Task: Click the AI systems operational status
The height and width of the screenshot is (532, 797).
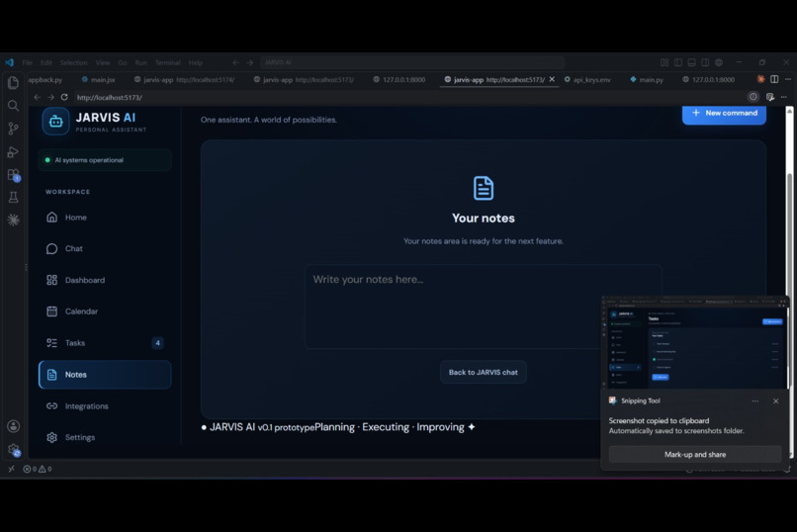Action: [105, 160]
